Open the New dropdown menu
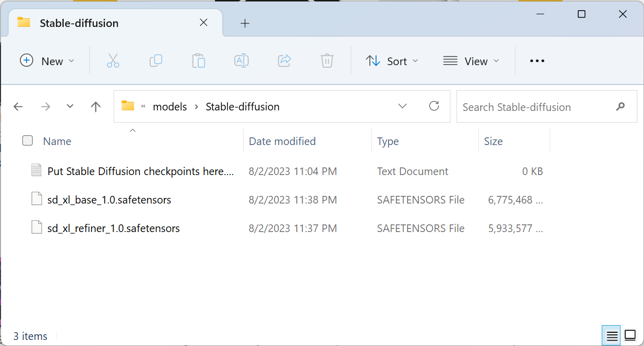644x346 pixels. pyautogui.click(x=47, y=61)
